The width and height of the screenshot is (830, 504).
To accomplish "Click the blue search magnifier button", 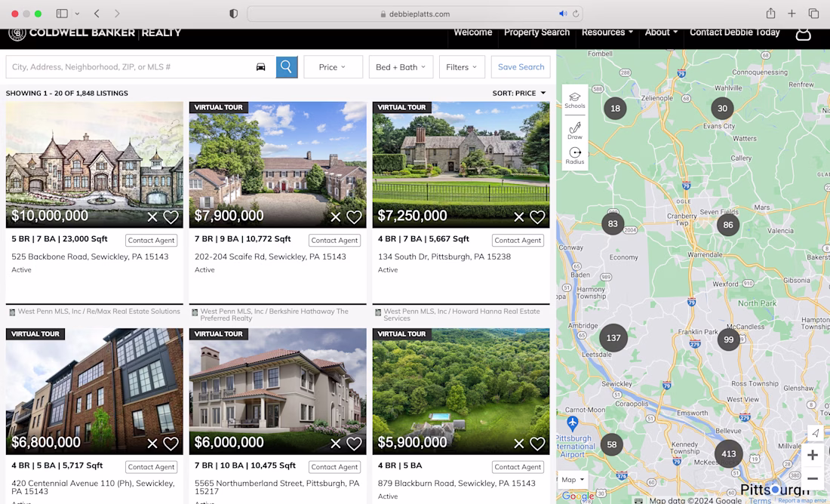I will [x=287, y=66].
